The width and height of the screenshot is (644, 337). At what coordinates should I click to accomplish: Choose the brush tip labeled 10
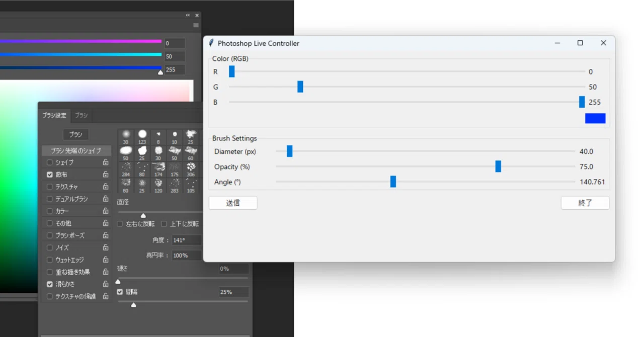174,137
